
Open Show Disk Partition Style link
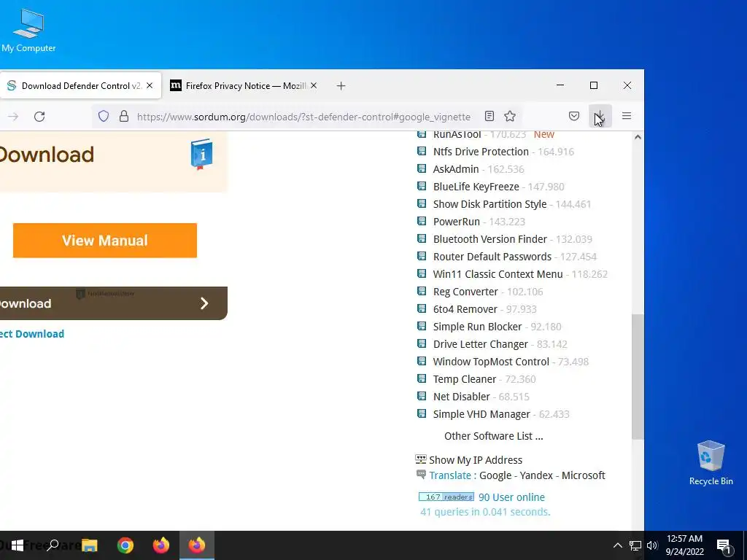tap(489, 204)
